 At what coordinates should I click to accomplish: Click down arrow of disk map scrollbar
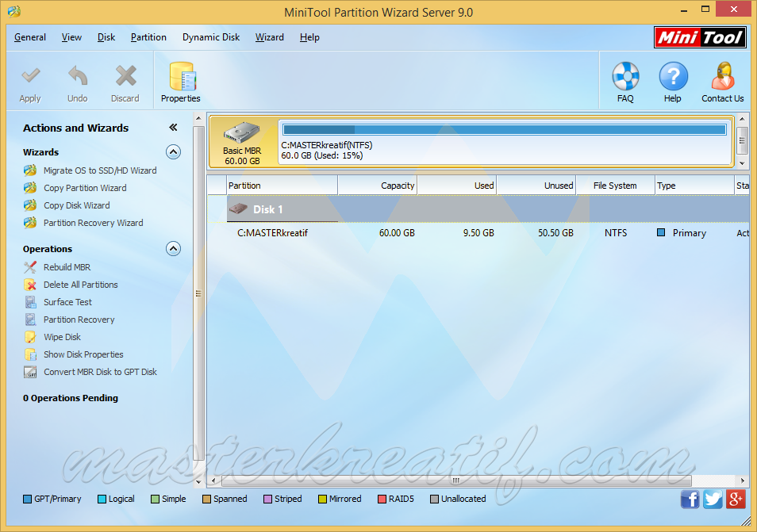[743, 163]
